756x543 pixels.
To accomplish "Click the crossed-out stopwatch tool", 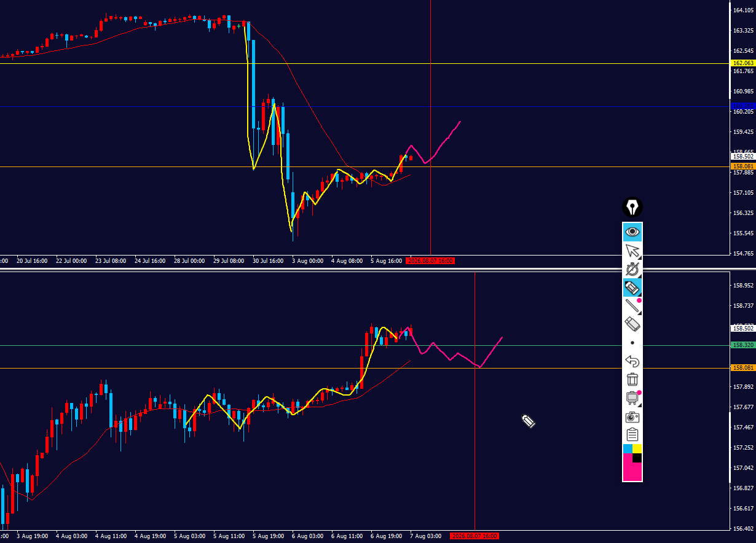I will (x=632, y=269).
